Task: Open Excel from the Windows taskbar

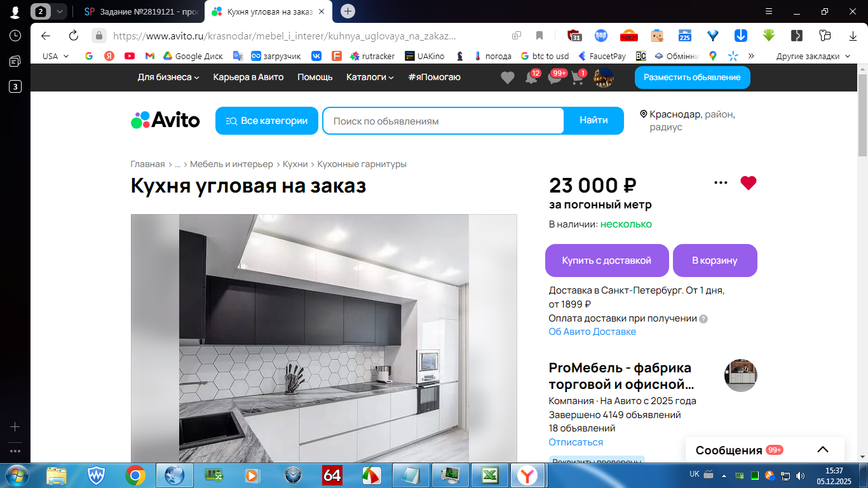Action: [x=489, y=475]
